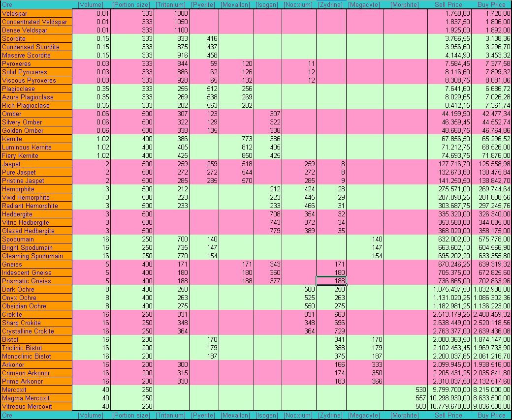The width and height of the screenshot is (512, 420).
Task: Select the Glazed Hedbergite cell
Action: 36,231
